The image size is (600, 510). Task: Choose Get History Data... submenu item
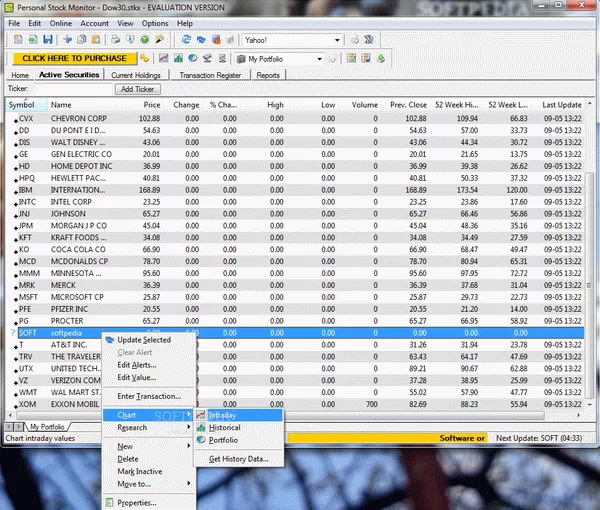(239, 459)
